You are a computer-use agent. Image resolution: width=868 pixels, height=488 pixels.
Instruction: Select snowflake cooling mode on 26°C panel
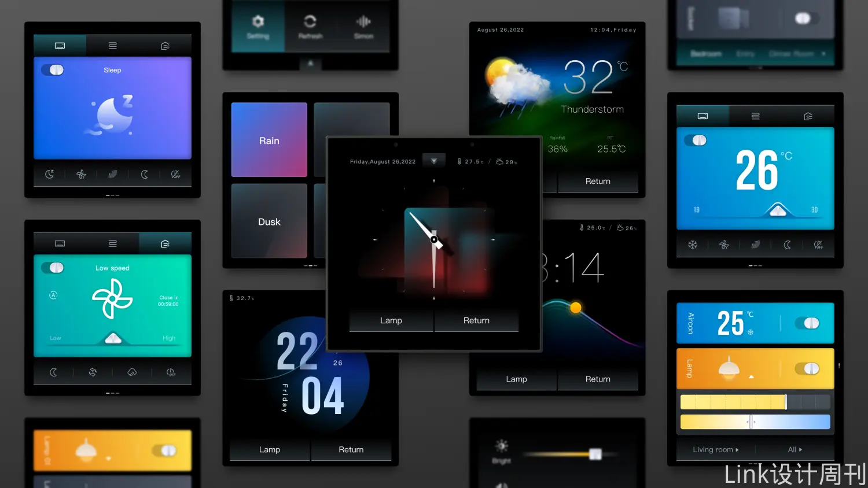(692, 245)
